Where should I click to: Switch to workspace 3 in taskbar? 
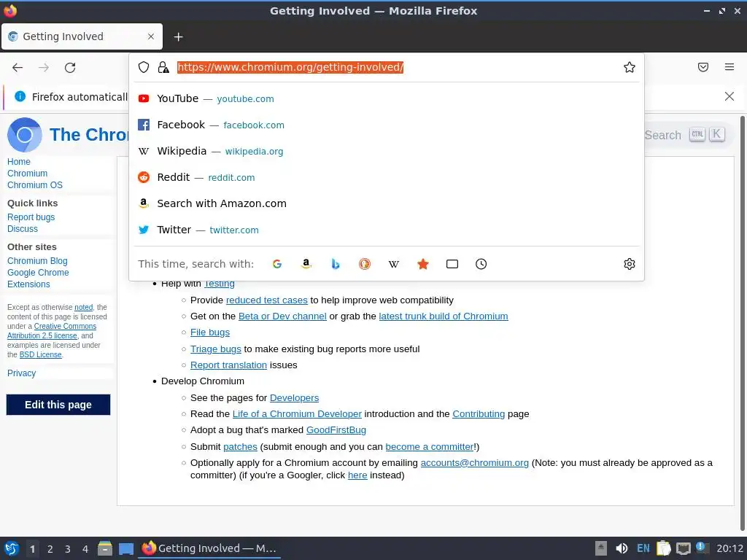click(68, 549)
